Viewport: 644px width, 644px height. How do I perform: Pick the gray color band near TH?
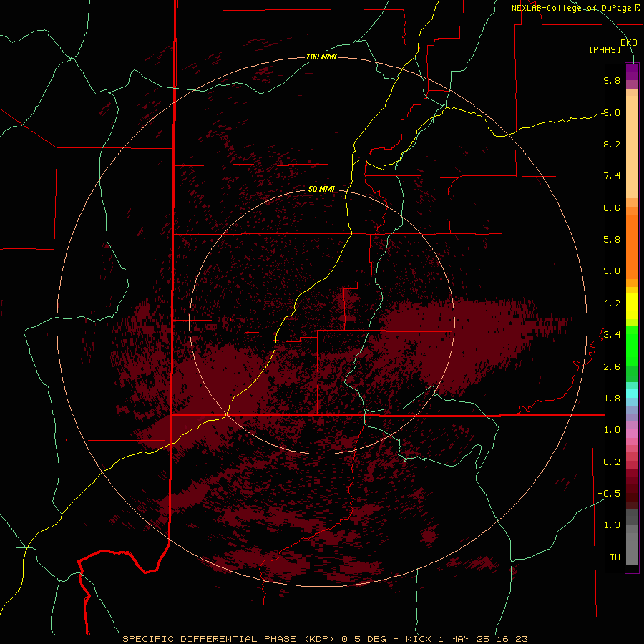[632, 550]
